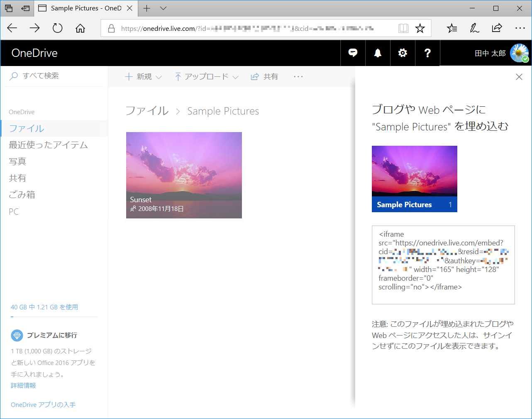Image resolution: width=532 pixels, height=419 pixels.
Task: Expand the アップロード dropdown arrow
Action: (235, 77)
